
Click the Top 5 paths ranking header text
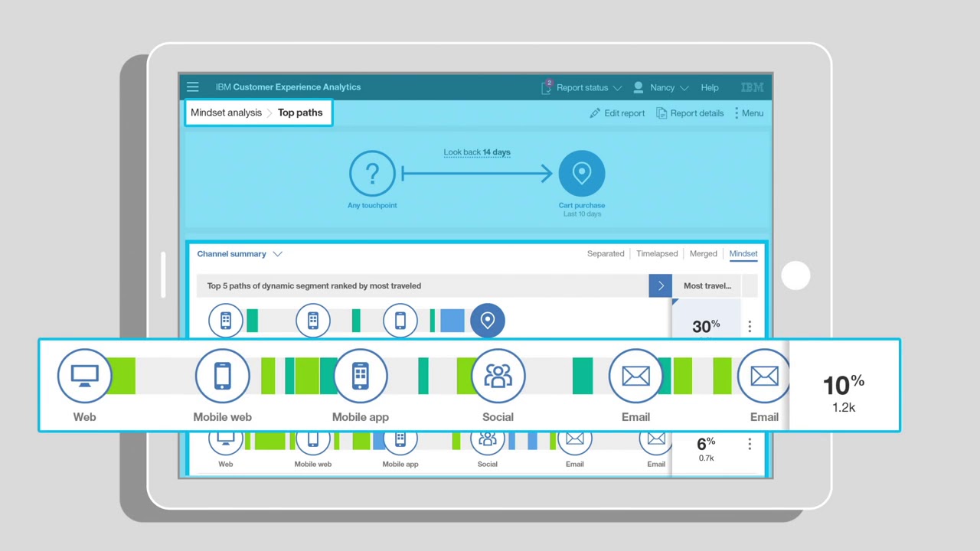[314, 286]
